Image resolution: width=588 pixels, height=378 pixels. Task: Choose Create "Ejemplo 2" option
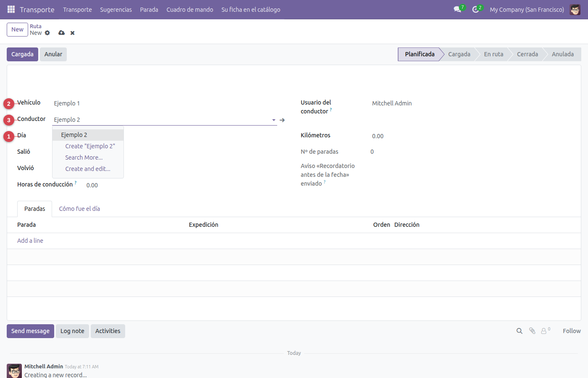88,146
